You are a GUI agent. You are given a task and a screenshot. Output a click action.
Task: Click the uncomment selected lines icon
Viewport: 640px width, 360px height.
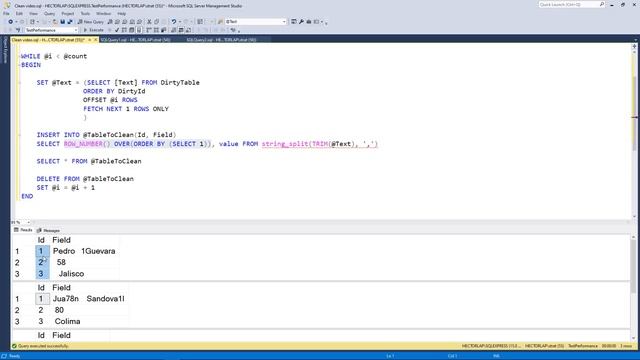(x=205, y=30)
